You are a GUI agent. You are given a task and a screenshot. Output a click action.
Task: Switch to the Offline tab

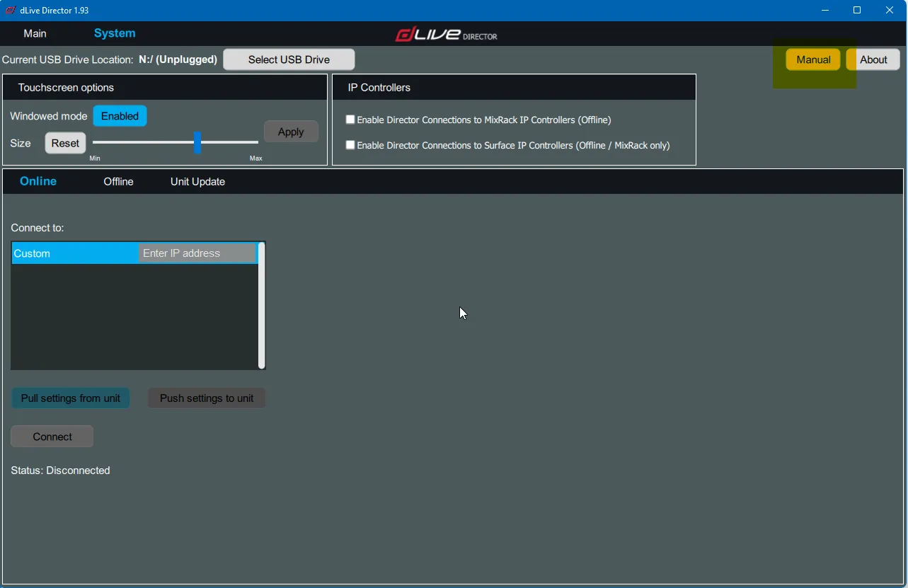click(x=118, y=182)
